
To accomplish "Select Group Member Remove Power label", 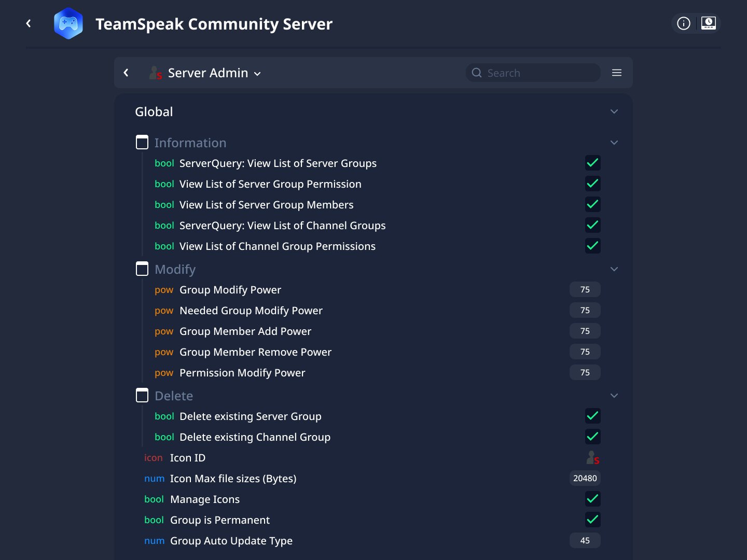I will tap(255, 352).
